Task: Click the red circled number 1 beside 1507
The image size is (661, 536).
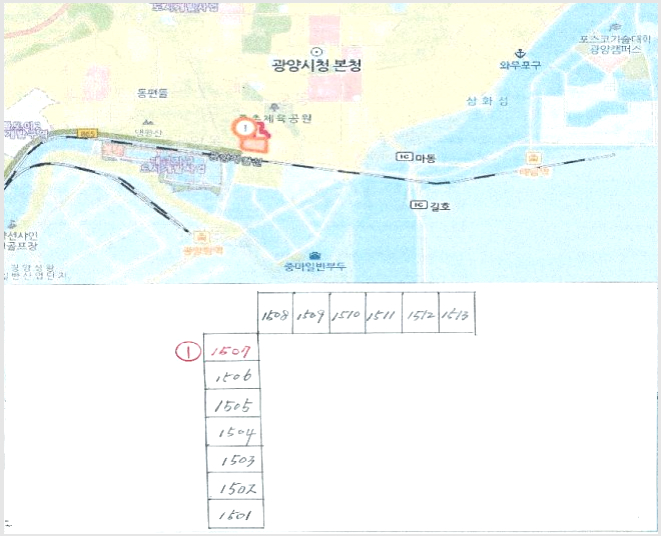Action: tap(188, 352)
